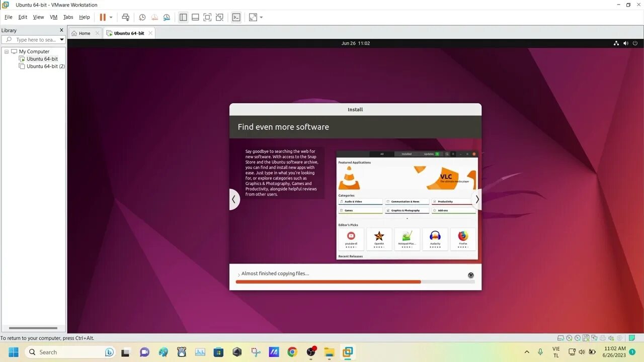This screenshot has width=644, height=362.
Task: Close the Ubuntu 64-bit tab
Action: click(150, 33)
